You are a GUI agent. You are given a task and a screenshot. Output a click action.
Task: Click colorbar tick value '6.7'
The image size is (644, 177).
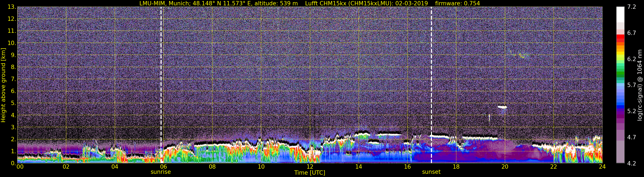point(632,33)
